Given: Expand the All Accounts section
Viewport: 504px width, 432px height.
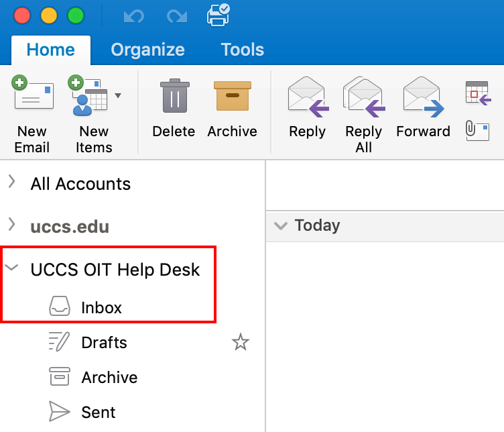Looking at the screenshot, I should tap(12, 181).
